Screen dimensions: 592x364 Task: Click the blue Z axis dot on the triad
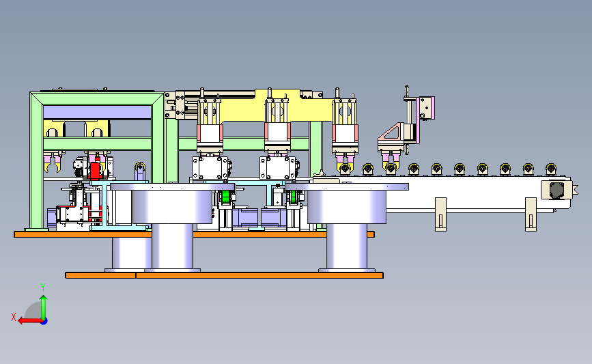pos(44,322)
